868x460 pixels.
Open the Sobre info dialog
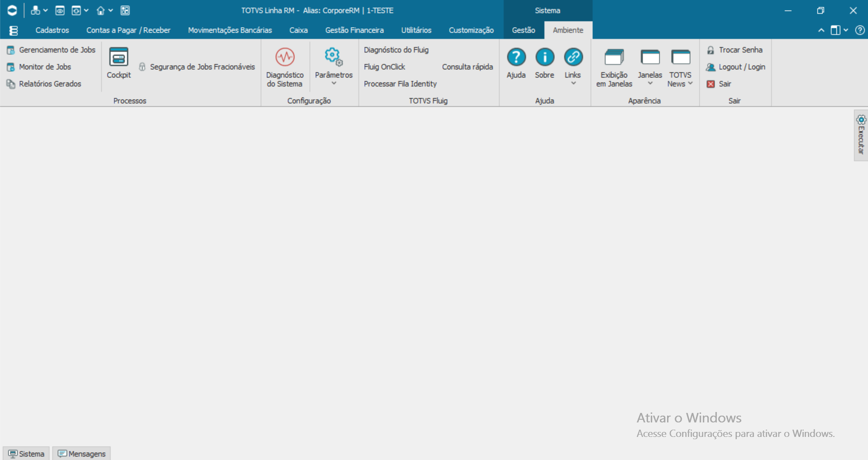point(544,63)
